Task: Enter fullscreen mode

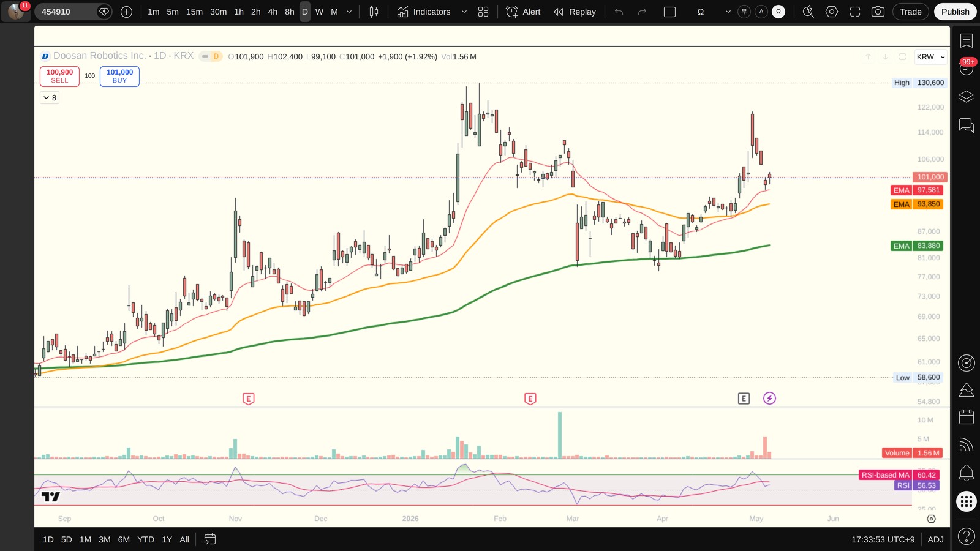Action: 855,12
